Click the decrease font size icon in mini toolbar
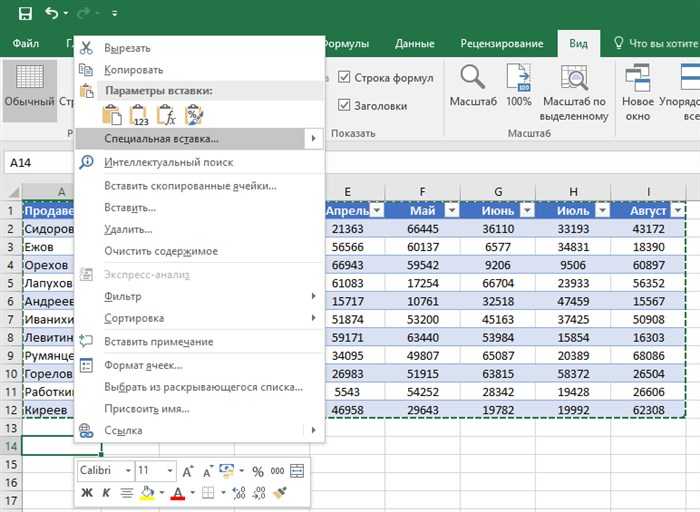Viewport: 700px width, 512px height. tap(208, 471)
